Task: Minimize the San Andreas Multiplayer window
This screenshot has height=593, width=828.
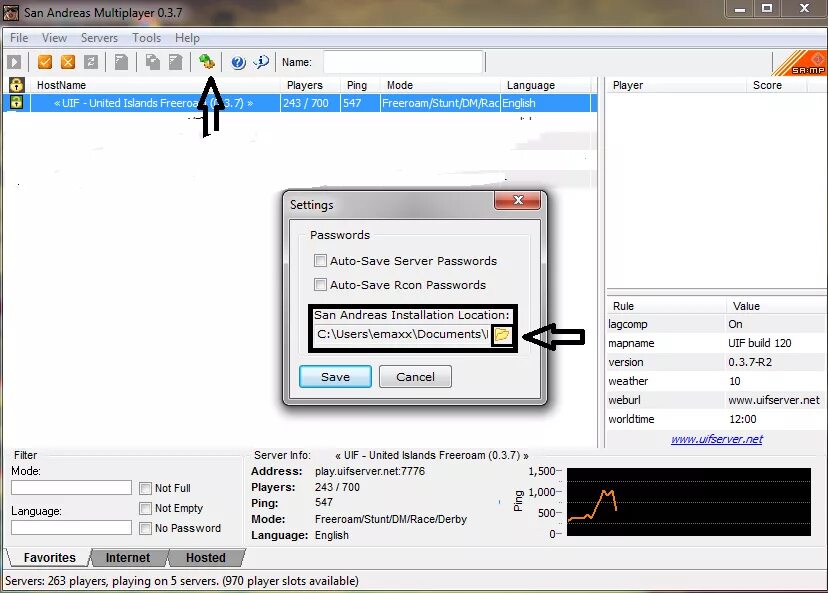Action: (x=740, y=9)
